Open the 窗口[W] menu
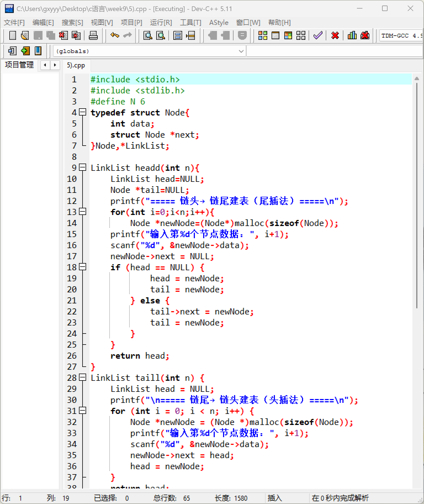The width and height of the screenshot is (424, 504). [248, 22]
